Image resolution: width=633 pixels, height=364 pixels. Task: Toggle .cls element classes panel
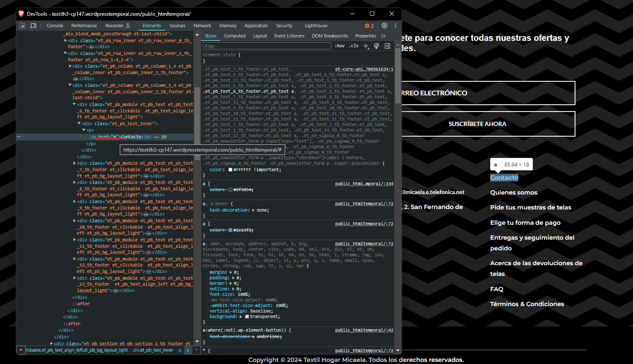[x=354, y=46]
